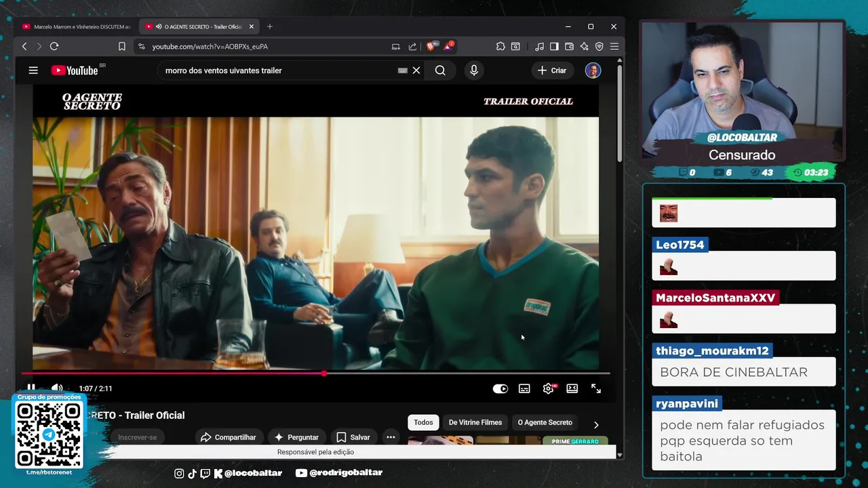Click the username ryanpavini in chat
This screenshot has height=488, width=868.
(687, 403)
